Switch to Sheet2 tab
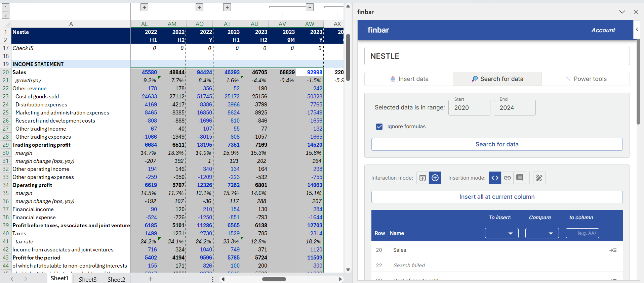 click(116, 279)
